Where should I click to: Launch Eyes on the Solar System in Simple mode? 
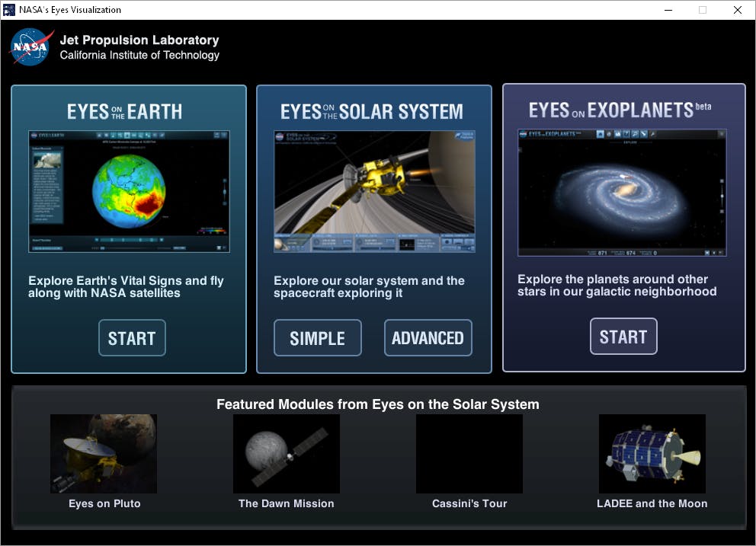point(317,338)
